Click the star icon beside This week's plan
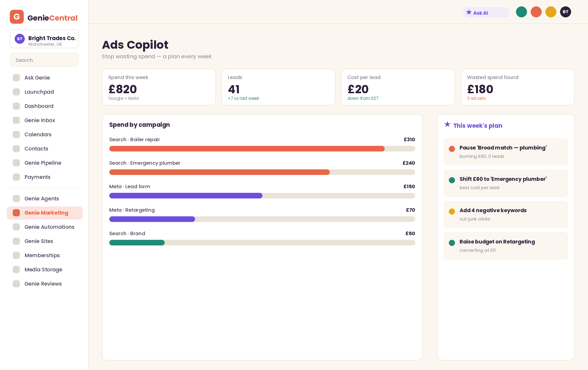Viewport: 588px width, 370px height. click(x=447, y=125)
